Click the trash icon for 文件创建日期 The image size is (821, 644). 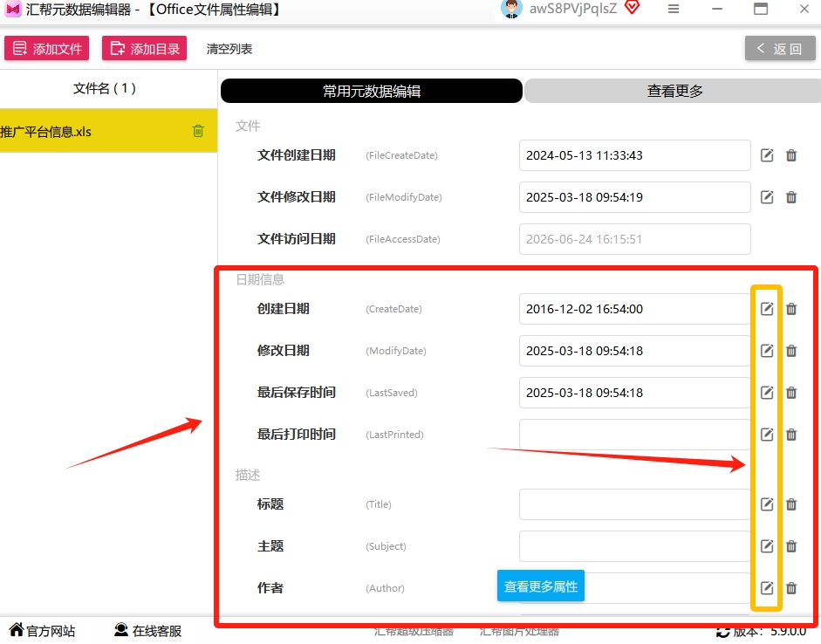point(791,155)
